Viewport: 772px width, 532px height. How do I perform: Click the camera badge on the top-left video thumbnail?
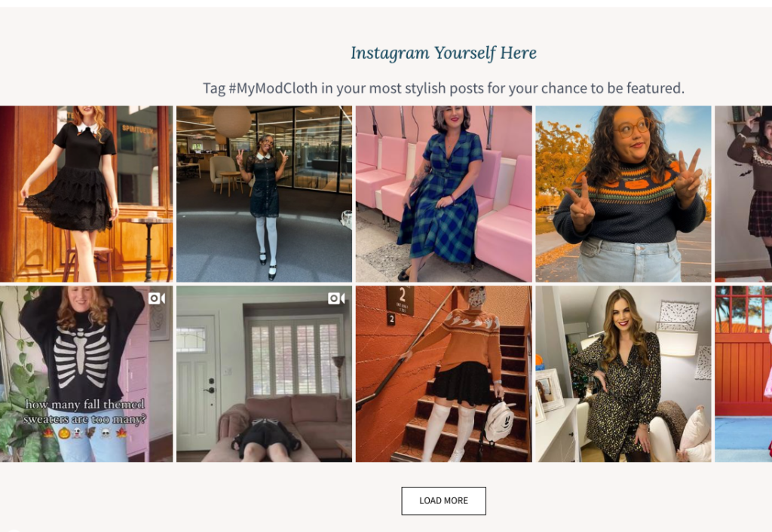(x=158, y=298)
